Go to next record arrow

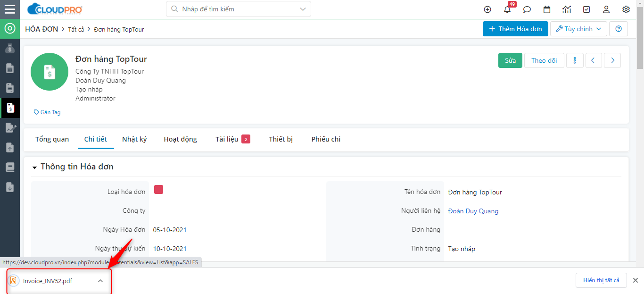[x=612, y=60]
